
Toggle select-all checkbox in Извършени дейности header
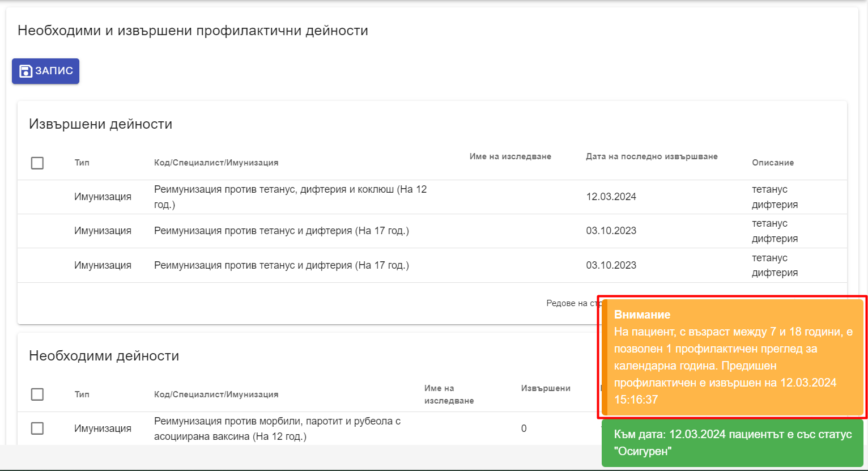pos(37,163)
